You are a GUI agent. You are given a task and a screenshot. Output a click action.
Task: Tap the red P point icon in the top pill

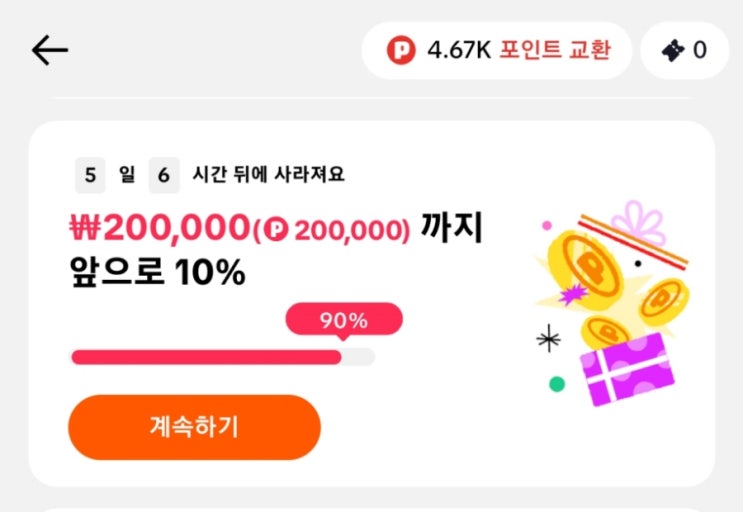(x=400, y=49)
